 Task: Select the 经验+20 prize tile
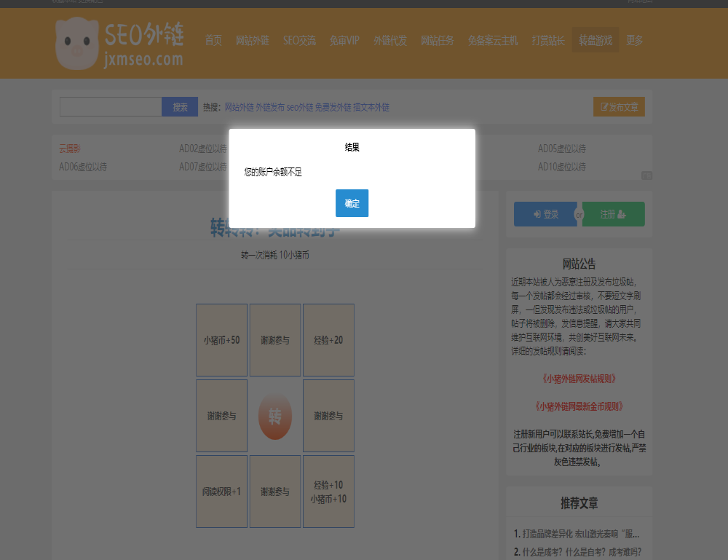coord(329,340)
